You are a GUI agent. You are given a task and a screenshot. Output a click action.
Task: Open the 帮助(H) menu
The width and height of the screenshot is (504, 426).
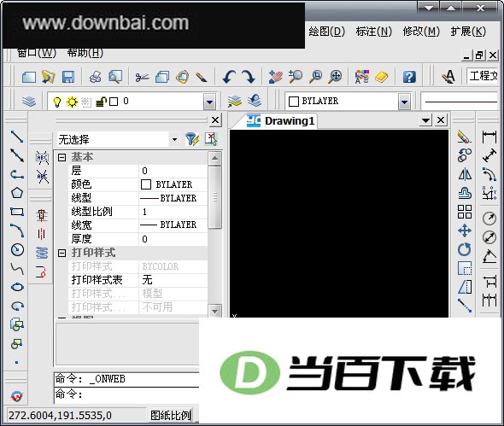coord(85,53)
